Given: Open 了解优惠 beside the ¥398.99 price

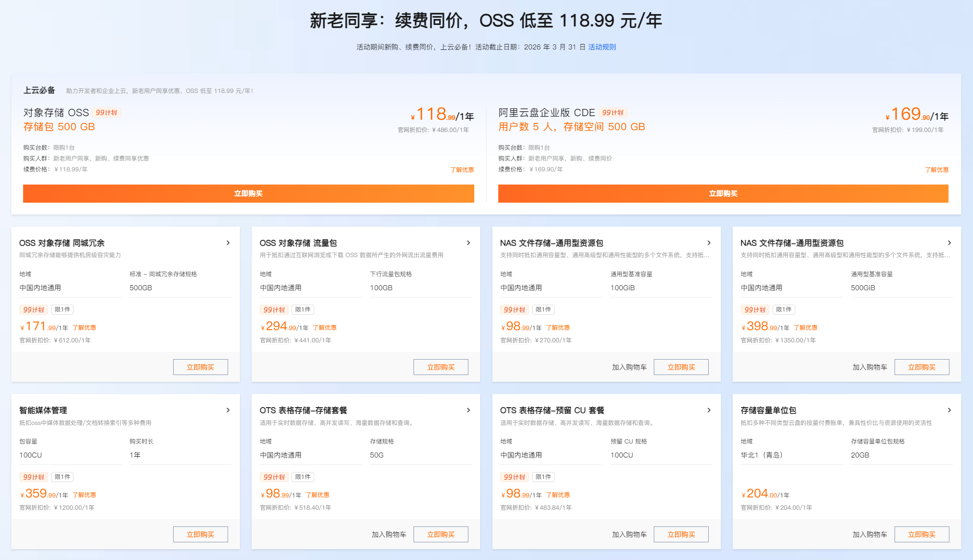Looking at the screenshot, I should pyautogui.click(x=806, y=328).
